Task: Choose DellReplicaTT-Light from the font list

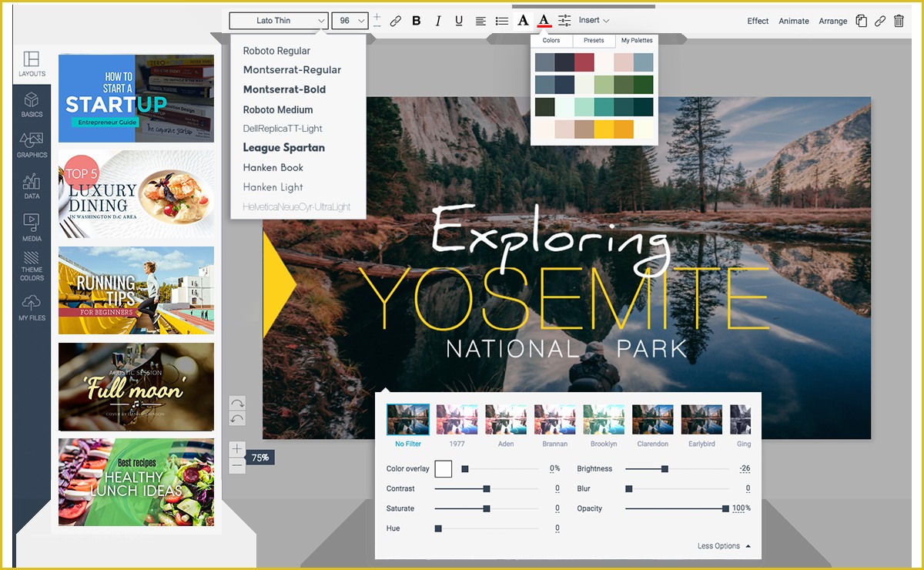Action: (283, 129)
